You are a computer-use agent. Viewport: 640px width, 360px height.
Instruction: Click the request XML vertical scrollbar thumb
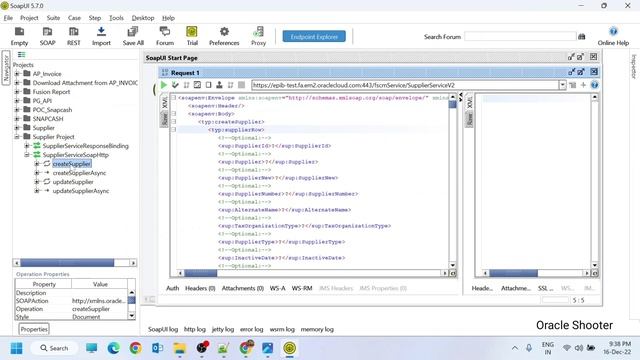point(452,104)
